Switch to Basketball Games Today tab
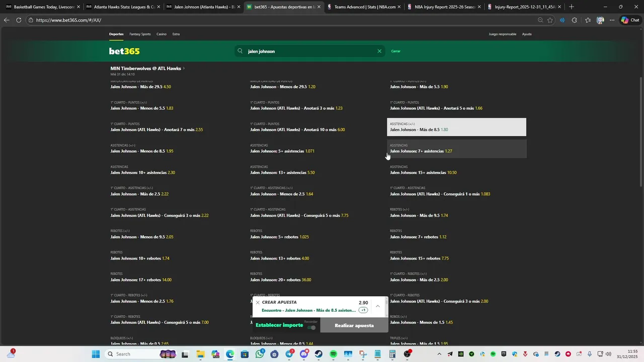This screenshot has width=644, height=362. tap(42, 7)
